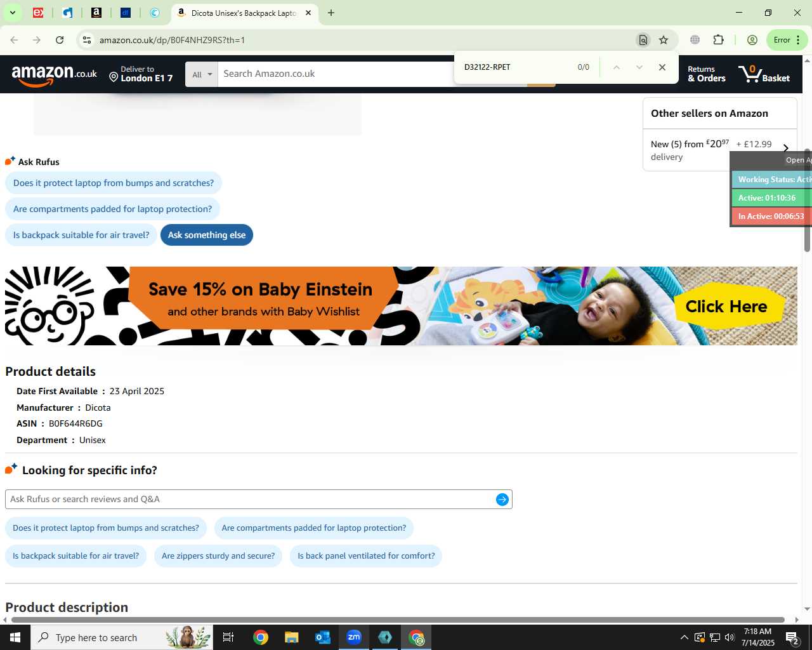Click Ask something else button
The image size is (812, 650).
point(207,235)
